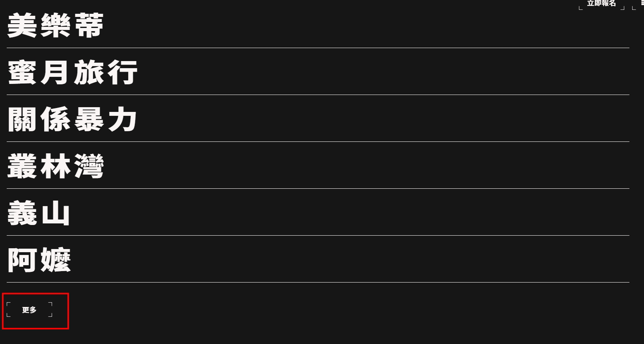The width and height of the screenshot is (644, 344).
Task: Select the 蜜月旅行 title
Action: [73, 72]
